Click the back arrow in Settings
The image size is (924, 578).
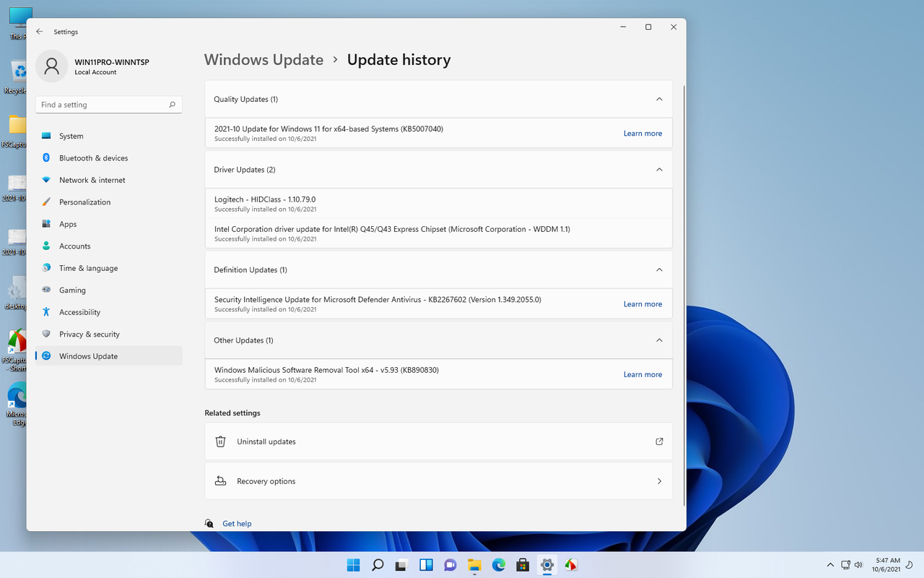[x=40, y=32]
